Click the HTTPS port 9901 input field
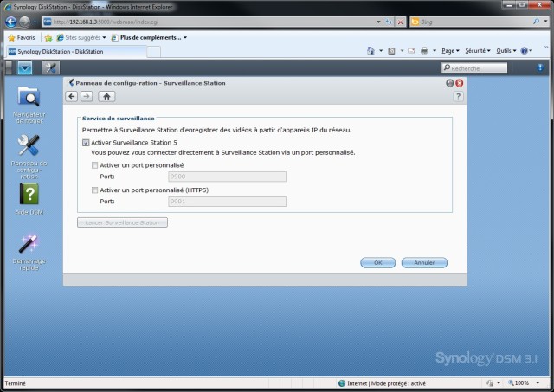Image resolution: width=554 pixels, height=392 pixels. tap(227, 202)
